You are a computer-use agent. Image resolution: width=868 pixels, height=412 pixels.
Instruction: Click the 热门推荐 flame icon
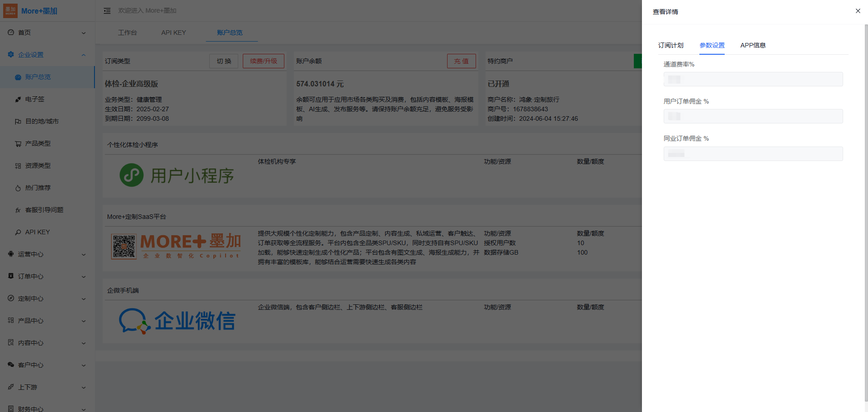[18, 188]
